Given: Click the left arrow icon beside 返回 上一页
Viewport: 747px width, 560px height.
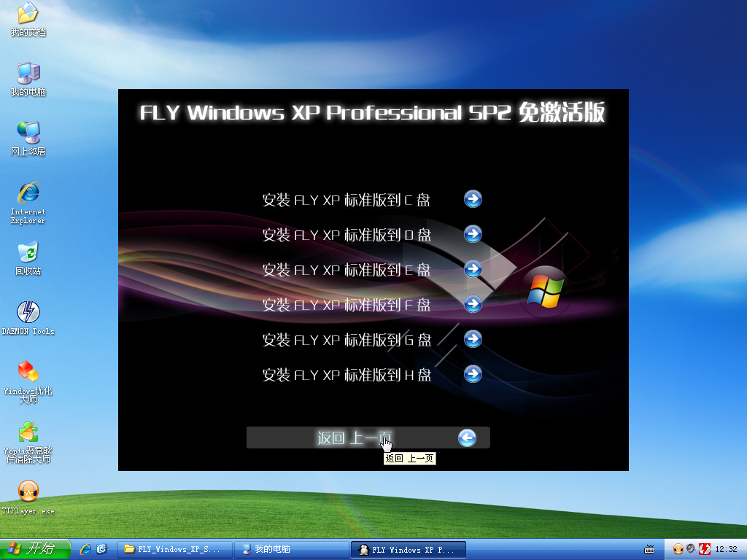Looking at the screenshot, I should point(467,438).
